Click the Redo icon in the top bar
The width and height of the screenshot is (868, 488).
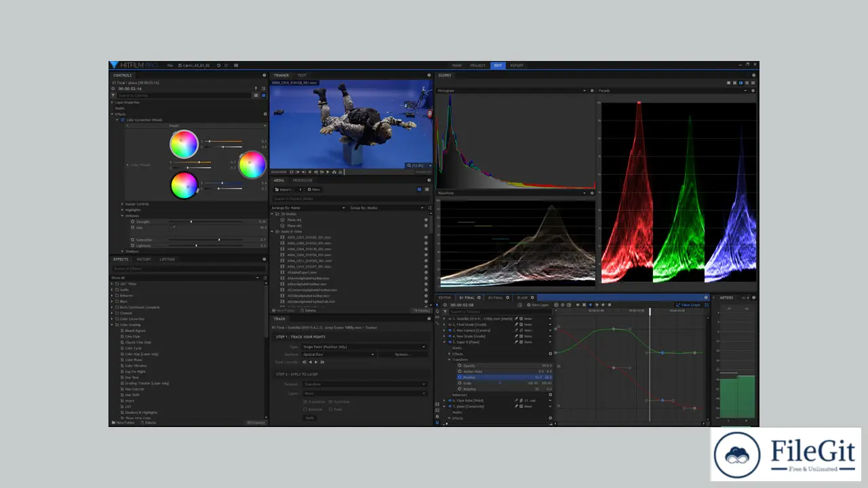click(x=226, y=65)
